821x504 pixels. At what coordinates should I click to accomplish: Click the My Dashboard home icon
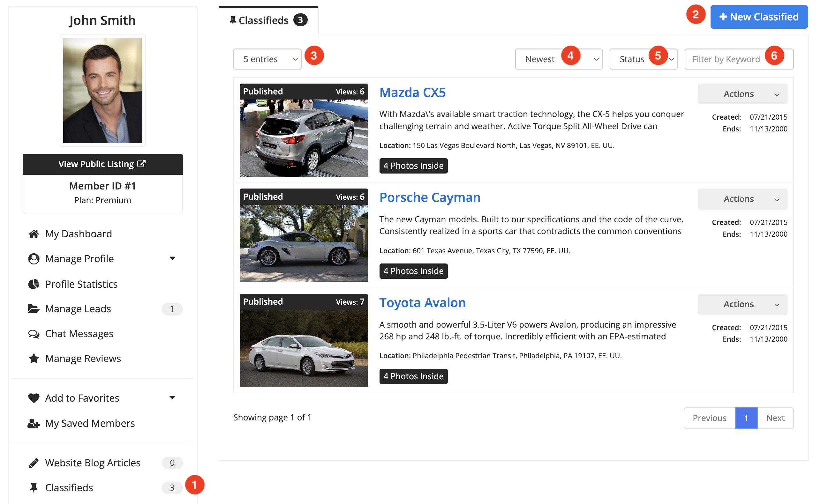(34, 234)
